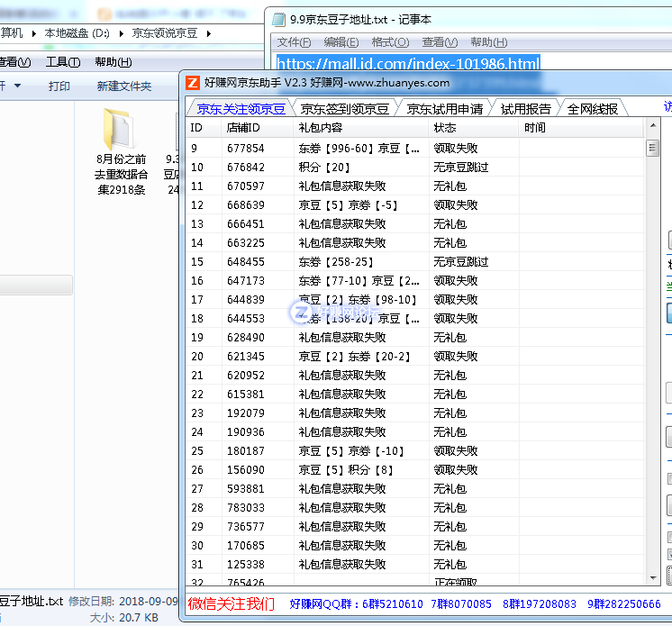The height and width of the screenshot is (626, 672).
Task: Select the row with shop ID 620952
Action: click(415, 375)
